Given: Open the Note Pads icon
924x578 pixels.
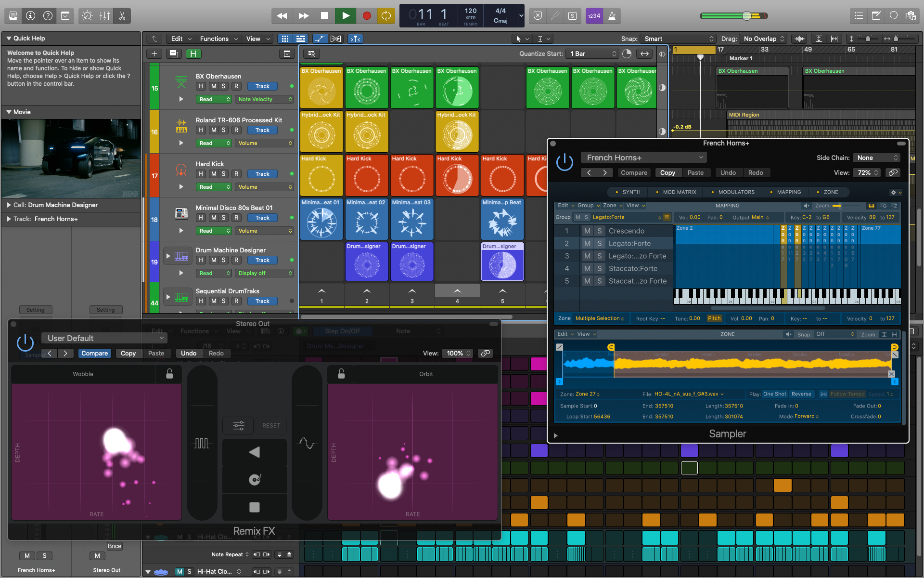Looking at the screenshot, I should [876, 16].
